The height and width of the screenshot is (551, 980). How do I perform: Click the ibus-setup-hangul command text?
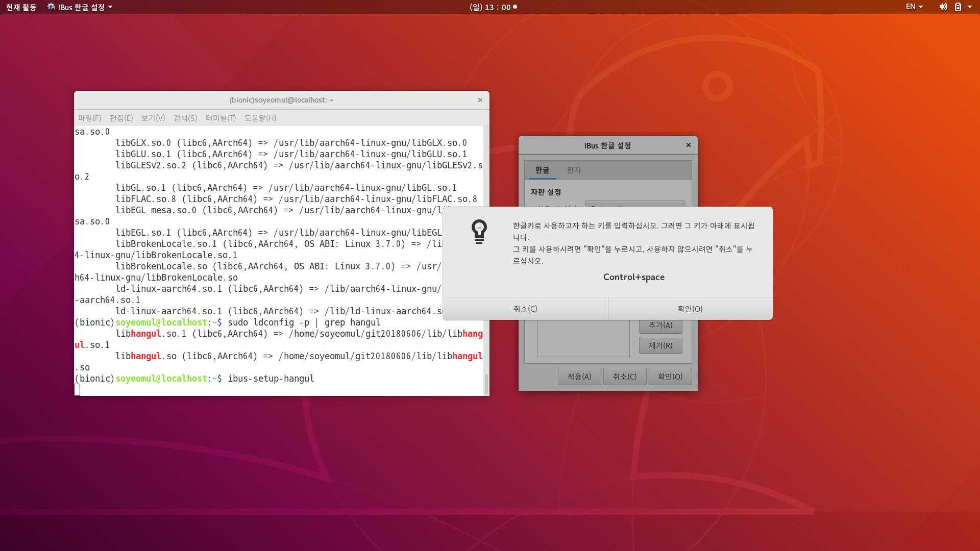(x=271, y=379)
